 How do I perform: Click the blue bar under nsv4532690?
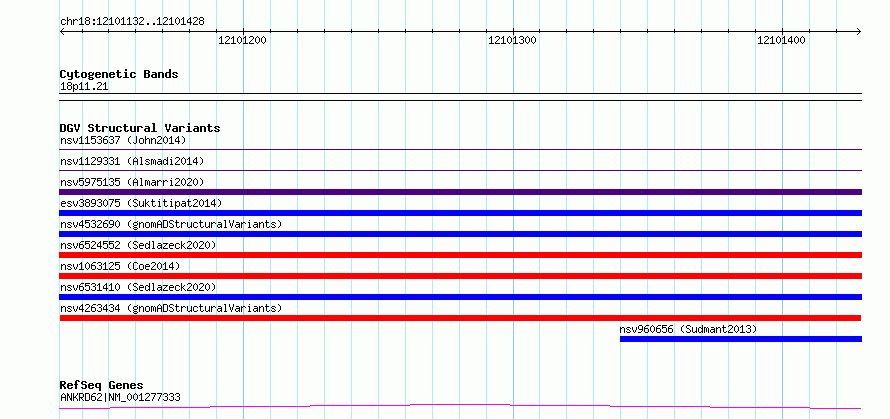click(x=461, y=234)
